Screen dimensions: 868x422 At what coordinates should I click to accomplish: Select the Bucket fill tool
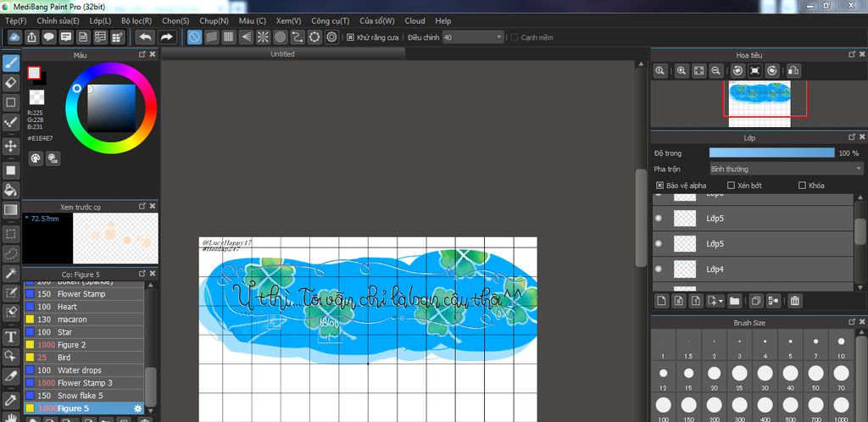[10, 190]
